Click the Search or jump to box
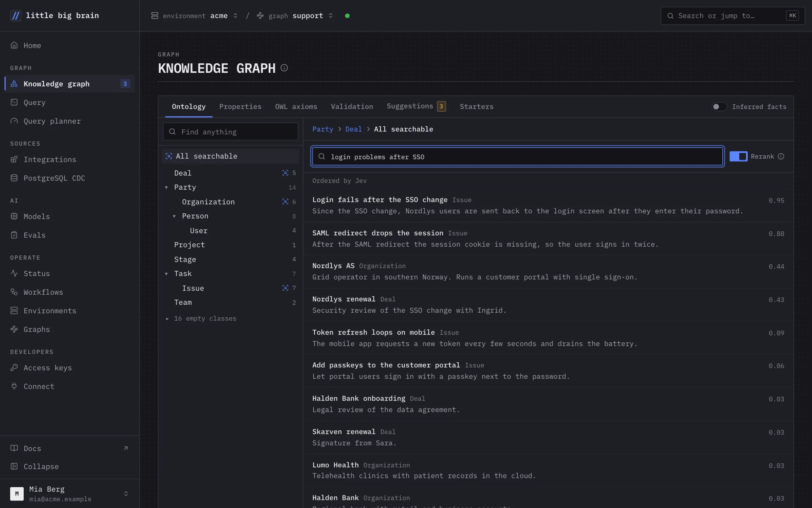This screenshot has width=812, height=508. 732,16
